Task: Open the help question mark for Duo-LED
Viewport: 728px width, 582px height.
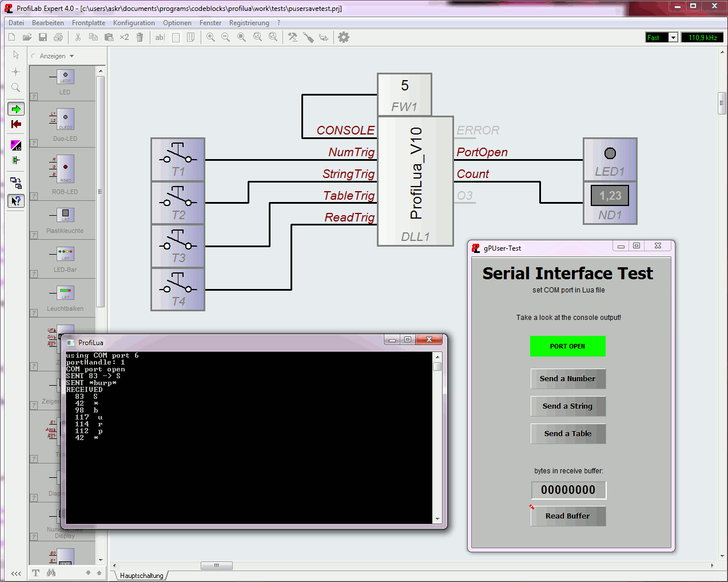Action: pyautogui.click(x=34, y=143)
